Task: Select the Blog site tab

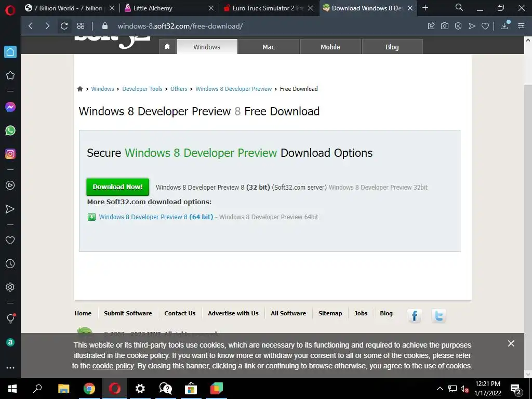Action: 392,47
